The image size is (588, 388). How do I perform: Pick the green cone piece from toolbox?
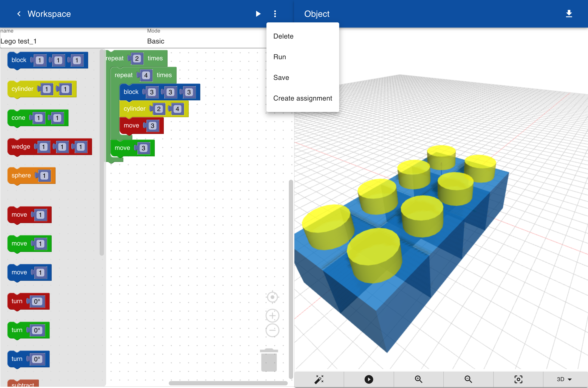pyautogui.click(x=18, y=118)
